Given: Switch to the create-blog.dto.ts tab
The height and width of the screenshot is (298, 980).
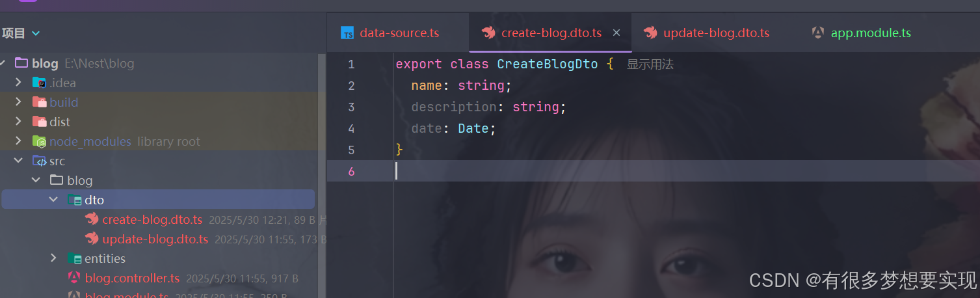Looking at the screenshot, I should (x=551, y=33).
